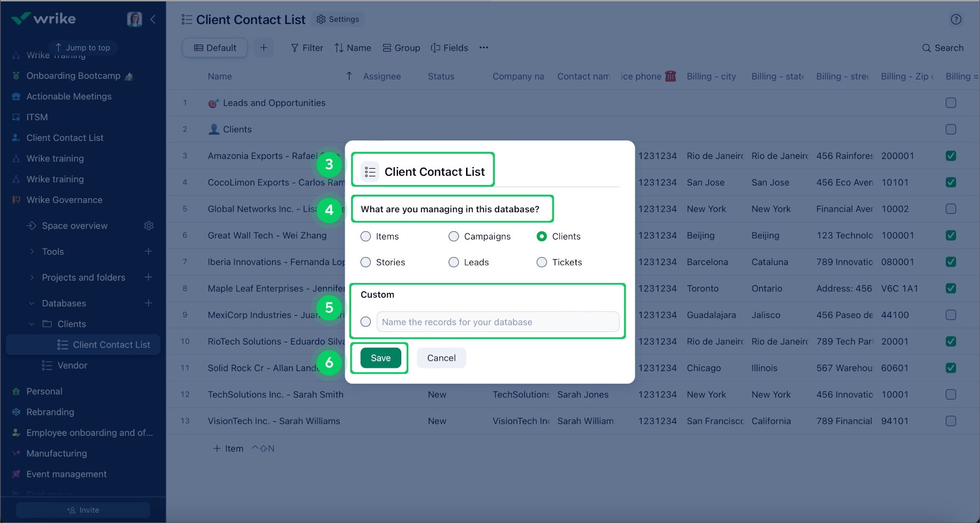Expand the Tools section chevron
Image resolution: width=980 pixels, height=523 pixels.
click(32, 251)
